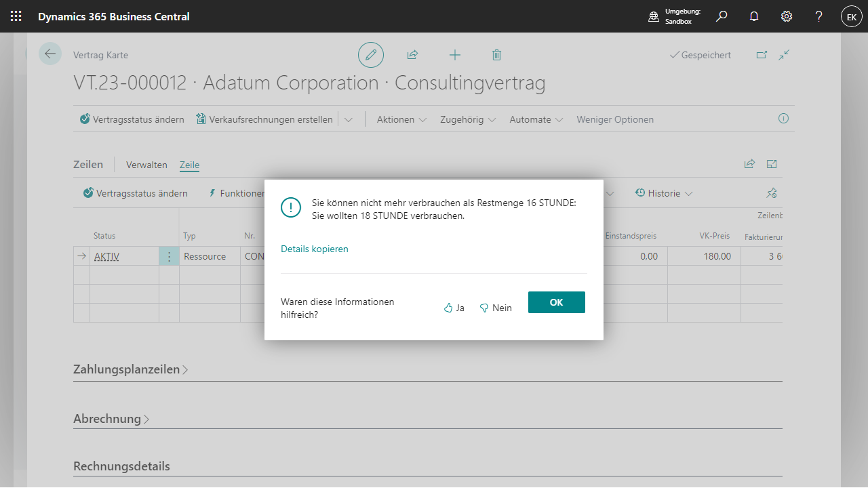The height and width of the screenshot is (488, 868).
Task: Open the Automate menu
Action: pyautogui.click(x=536, y=119)
